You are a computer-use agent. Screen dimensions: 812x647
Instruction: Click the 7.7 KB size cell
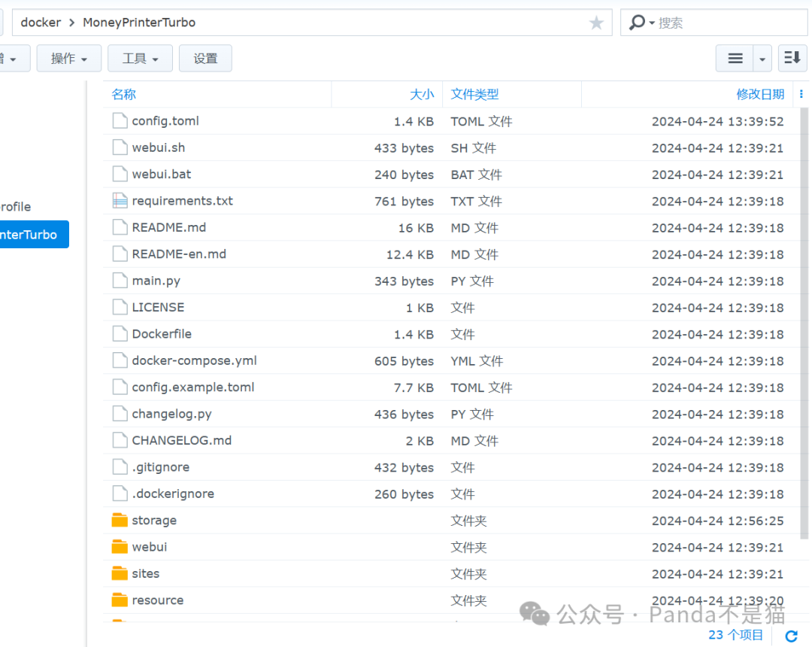click(414, 387)
